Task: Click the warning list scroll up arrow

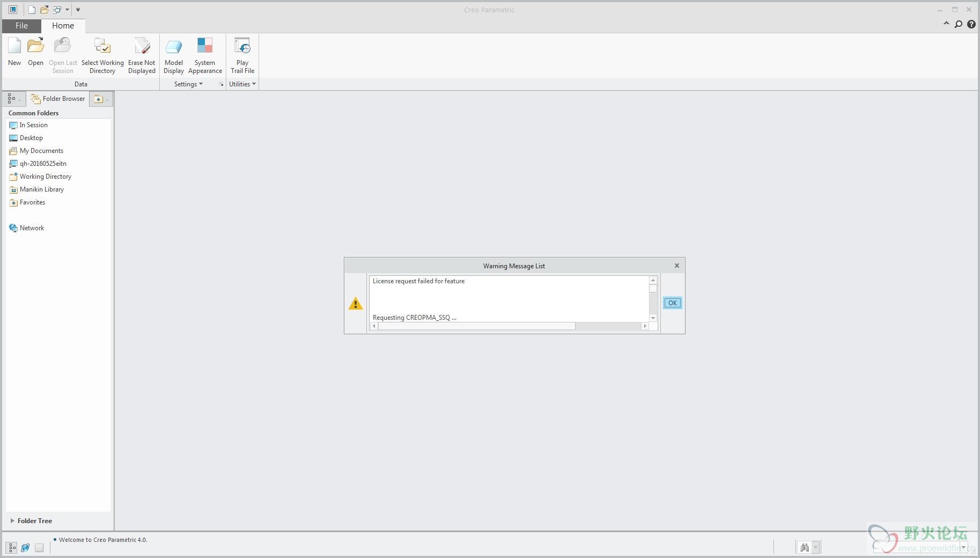Action: pos(653,280)
